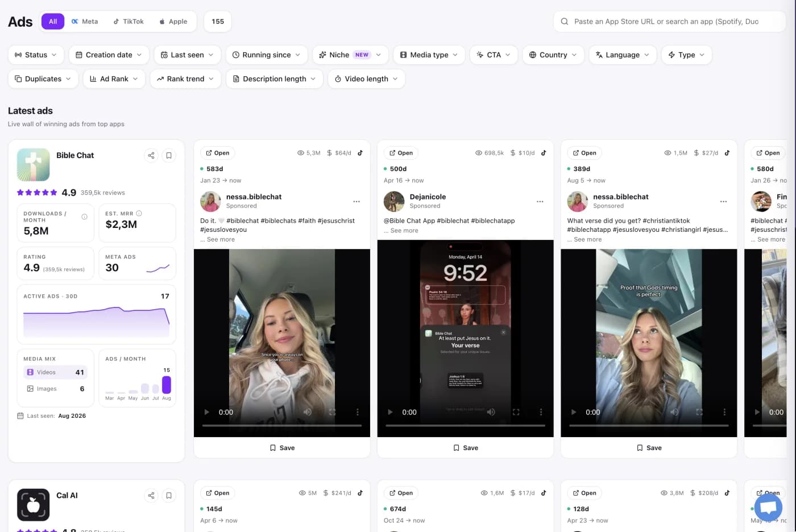Open the Language dropdown

pyautogui.click(x=623, y=55)
